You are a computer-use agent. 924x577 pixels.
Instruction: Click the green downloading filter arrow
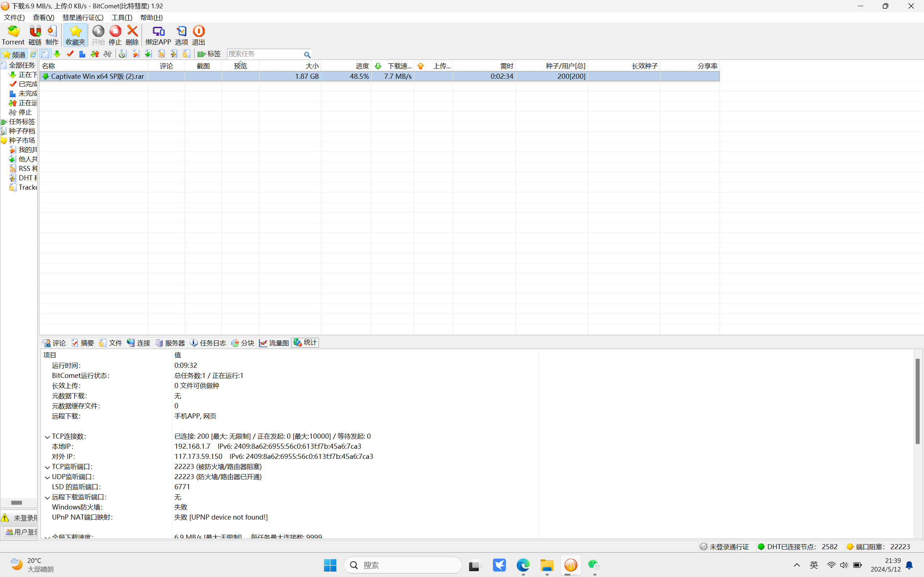pos(57,54)
